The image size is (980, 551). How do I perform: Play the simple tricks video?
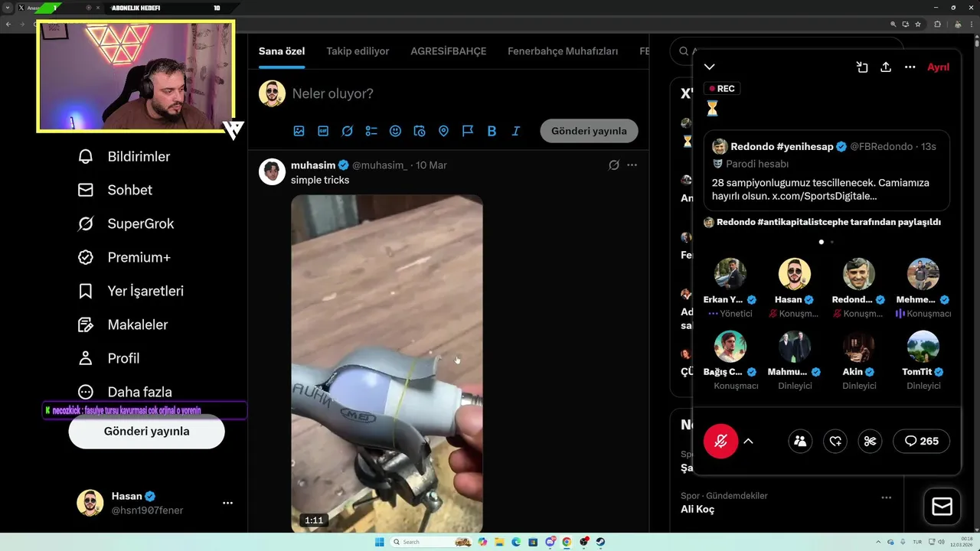(x=387, y=364)
